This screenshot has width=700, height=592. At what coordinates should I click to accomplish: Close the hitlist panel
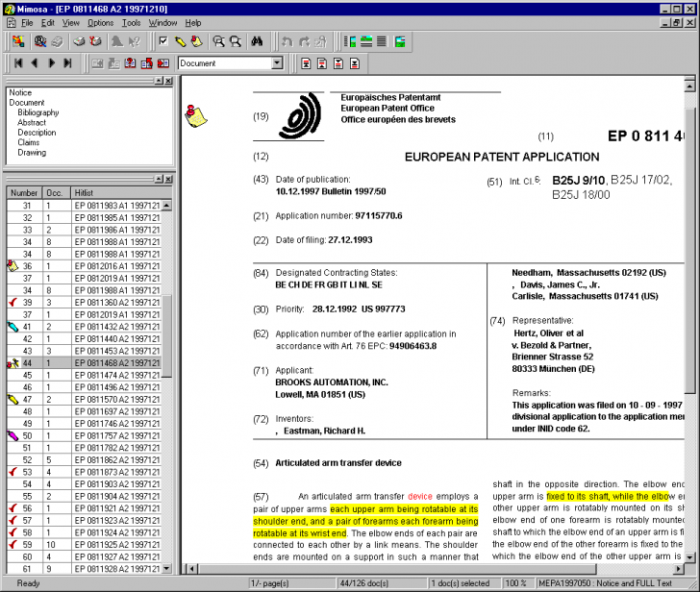168,179
